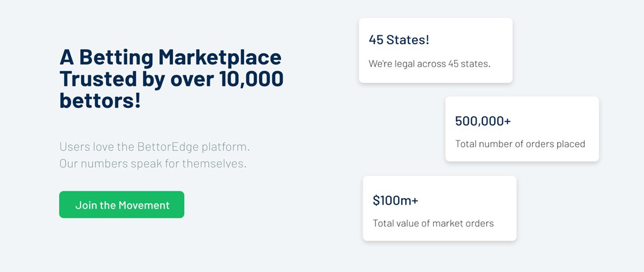This screenshot has width=644, height=272.
Task: Click "Total number of orders placed" caption
Action: pyautogui.click(x=520, y=144)
